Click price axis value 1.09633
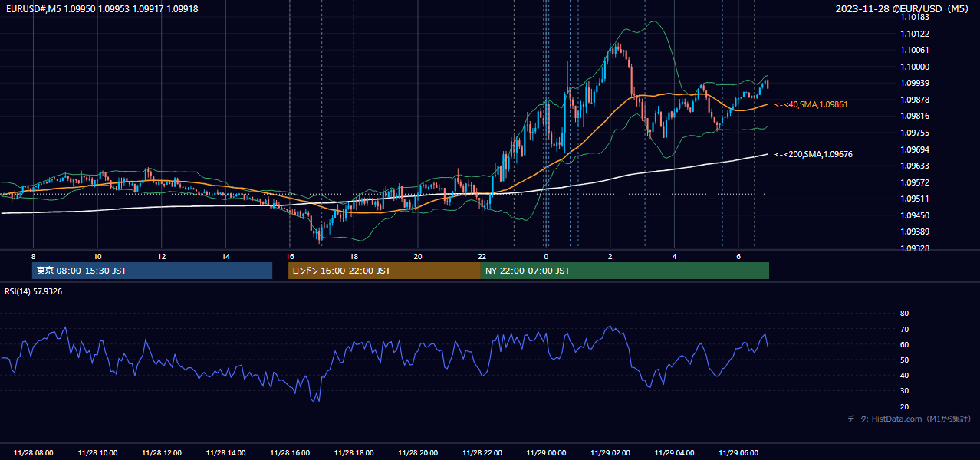980x460 pixels. (915, 166)
